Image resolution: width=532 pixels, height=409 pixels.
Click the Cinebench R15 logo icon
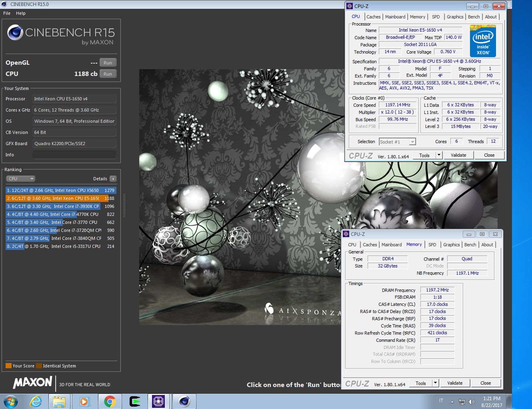click(15, 32)
